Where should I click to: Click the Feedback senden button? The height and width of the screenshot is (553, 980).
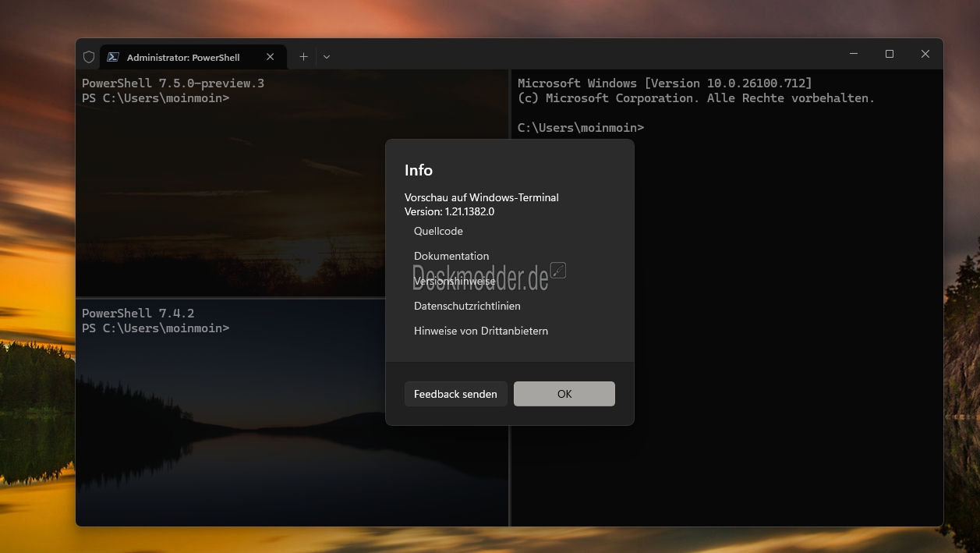click(455, 394)
